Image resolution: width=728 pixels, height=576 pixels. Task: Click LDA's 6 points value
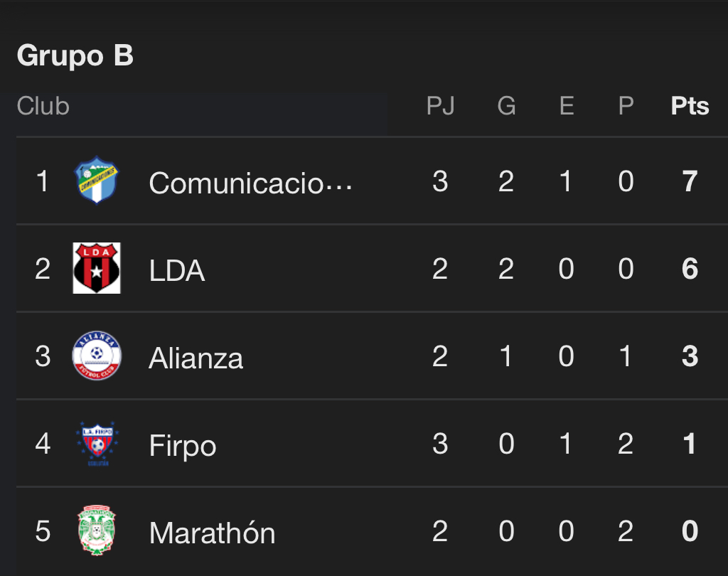point(690,269)
